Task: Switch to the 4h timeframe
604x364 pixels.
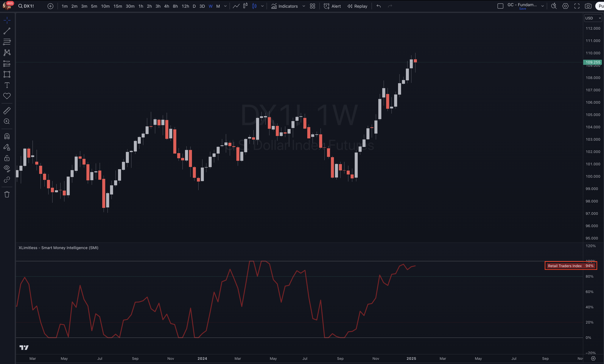Action: coord(167,6)
